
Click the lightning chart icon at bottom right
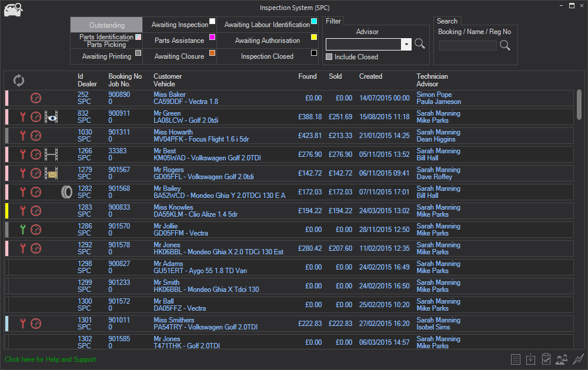(x=578, y=359)
